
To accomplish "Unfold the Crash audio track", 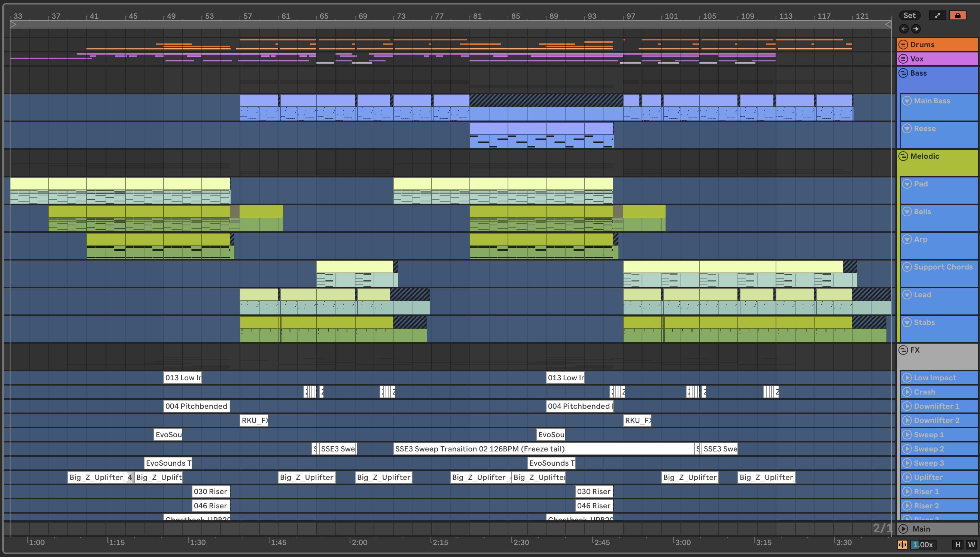I will (907, 392).
